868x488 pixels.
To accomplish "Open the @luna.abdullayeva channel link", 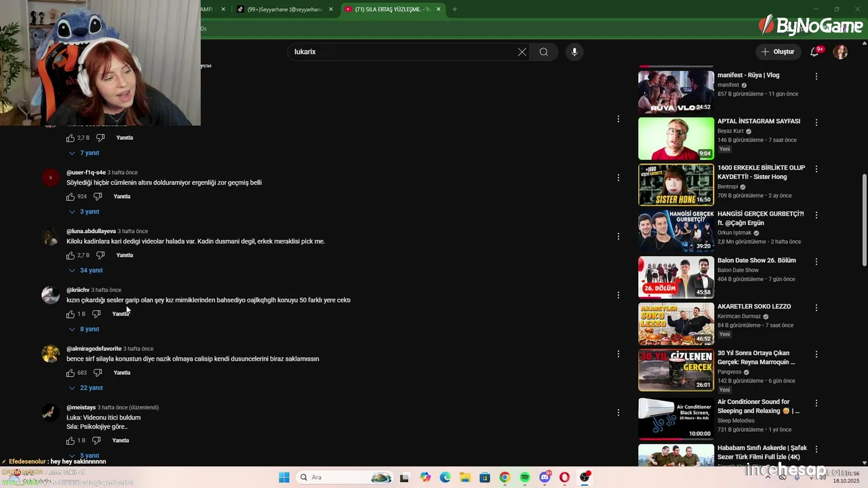I will point(91,231).
